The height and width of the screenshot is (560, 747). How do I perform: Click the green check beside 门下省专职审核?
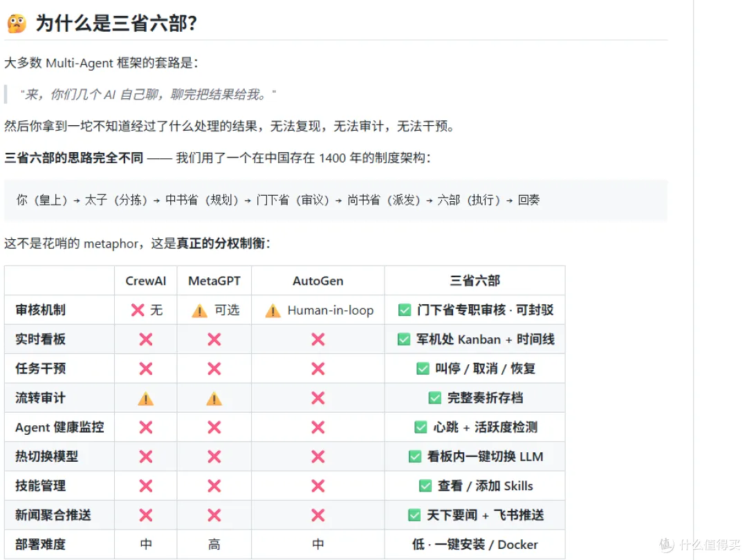point(405,310)
